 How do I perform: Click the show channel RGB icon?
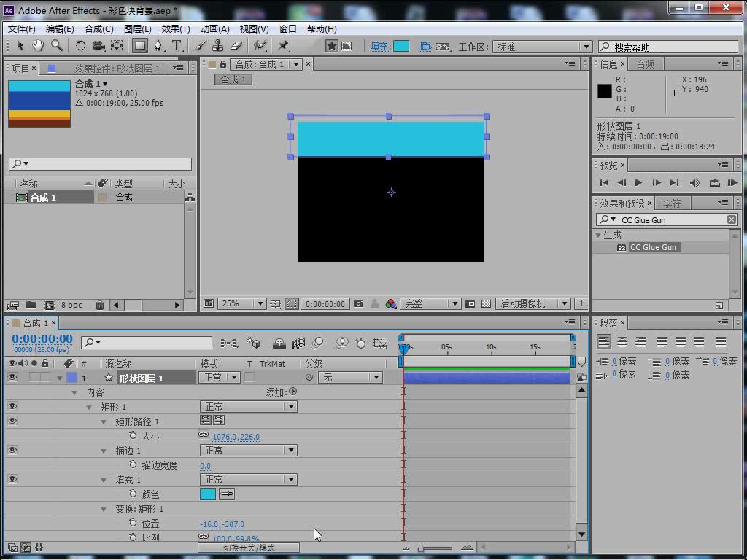(x=391, y=304)
